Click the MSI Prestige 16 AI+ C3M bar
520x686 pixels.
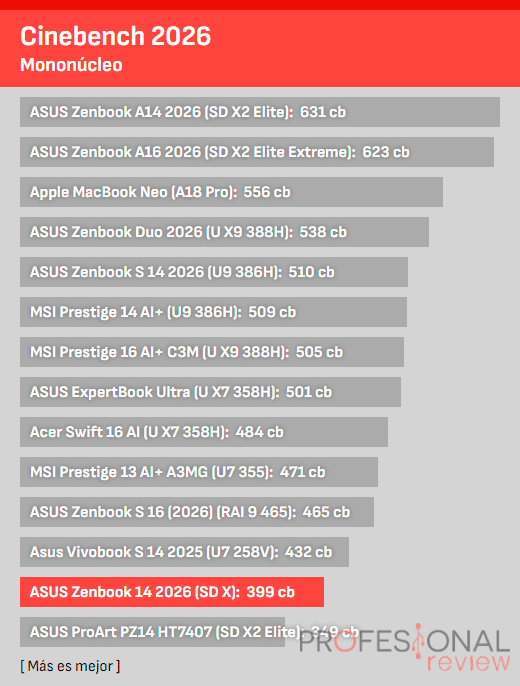212,352
